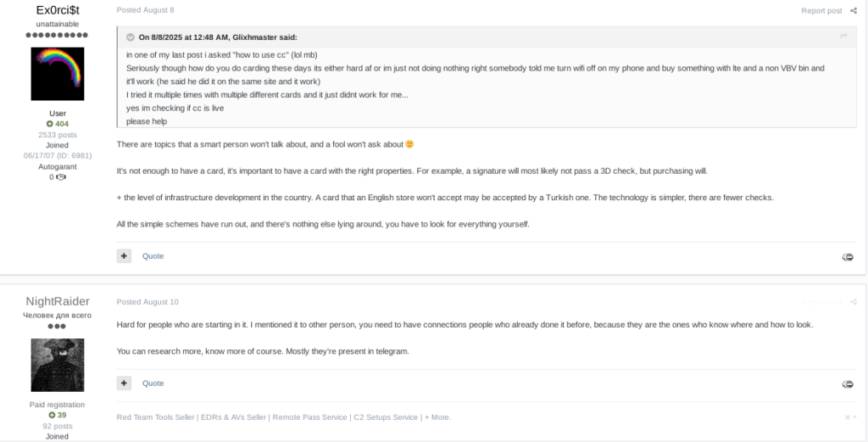Collapse the quoted Glixhmaster message
The image size is (868, 442).
click(131, 37)
